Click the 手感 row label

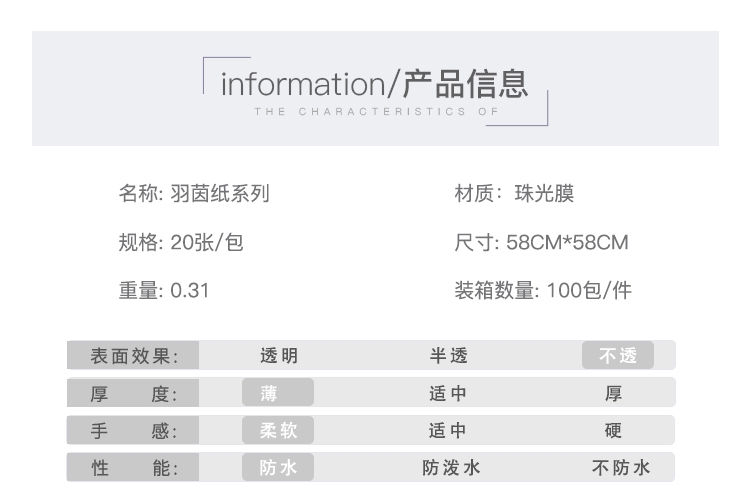[x=133, y=430]
